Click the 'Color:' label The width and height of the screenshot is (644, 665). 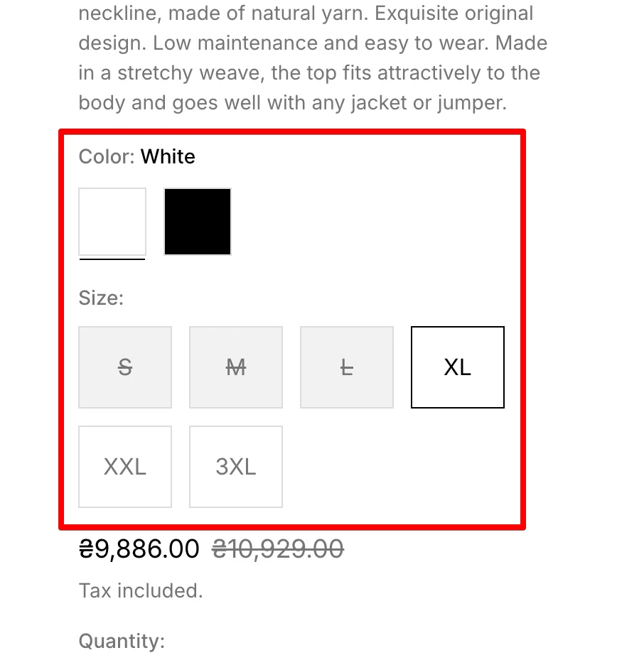107,156
